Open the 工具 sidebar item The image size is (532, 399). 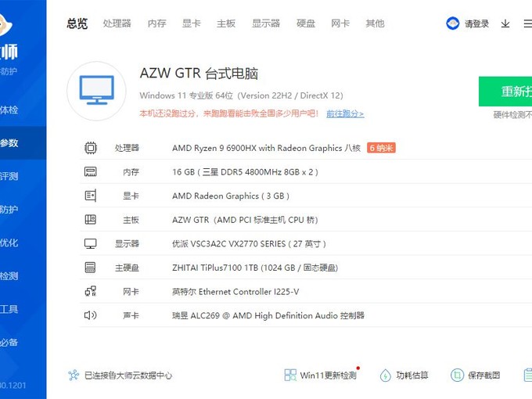coord(23,309)
